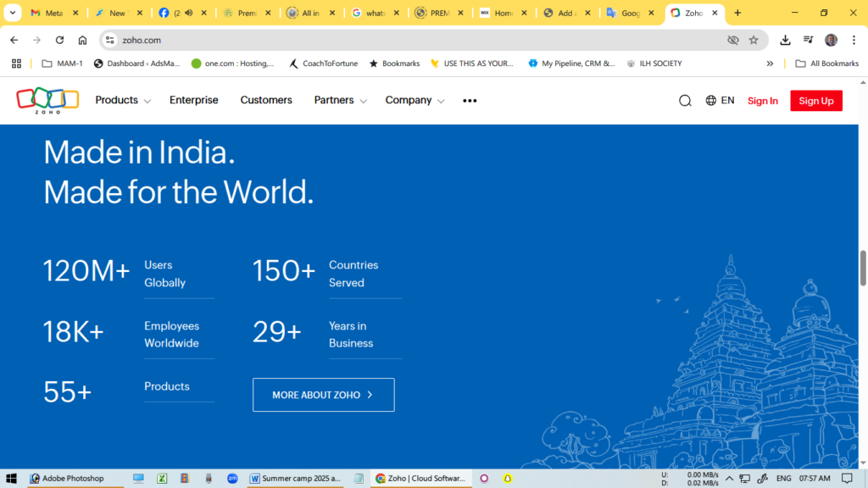The height and width of the screenshot is (488, 868).
Task: Open the Windows notification center
Action: click(x=847, y=478)
